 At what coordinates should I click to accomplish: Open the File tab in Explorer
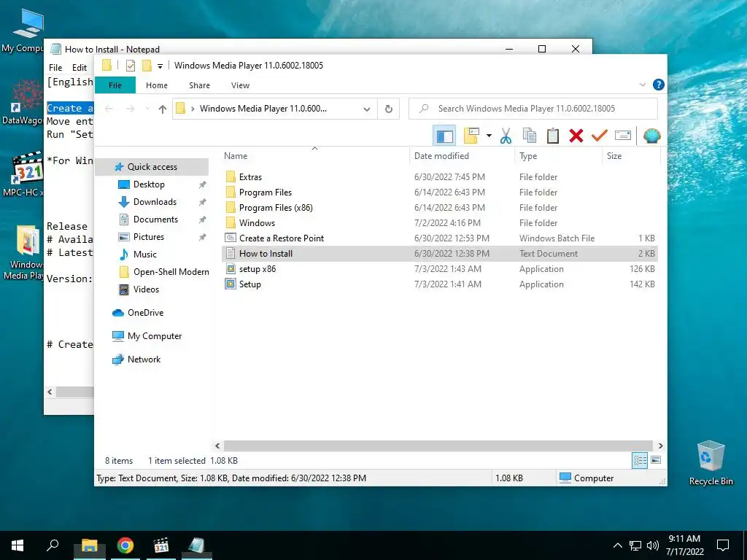click(115, 85)
